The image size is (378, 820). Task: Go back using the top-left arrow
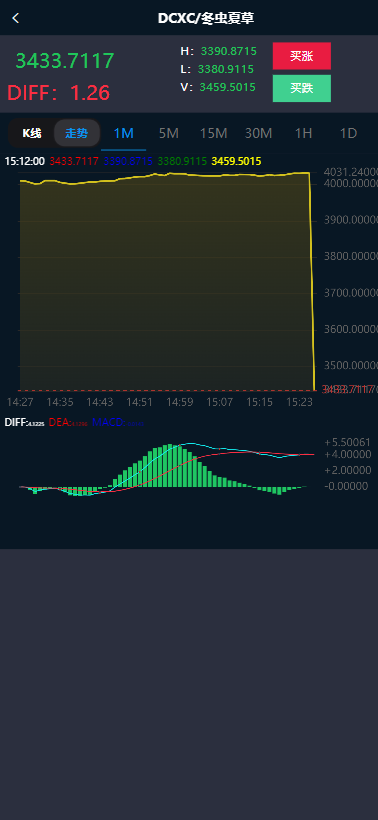tap(16, 18)
